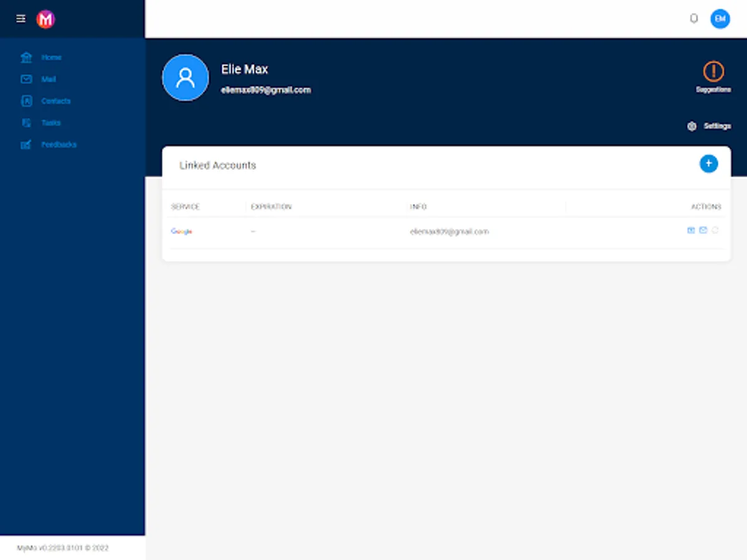Click the ACTIONS column header

point(706,207)
